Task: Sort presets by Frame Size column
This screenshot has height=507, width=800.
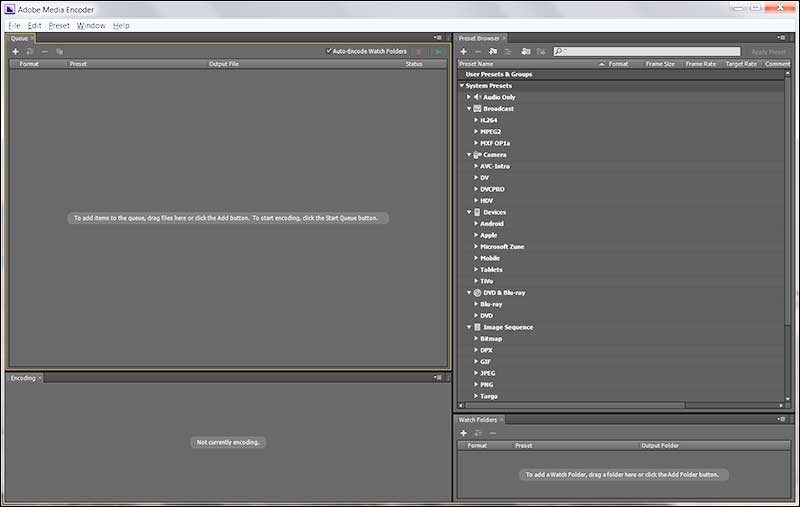Action: 660,64
